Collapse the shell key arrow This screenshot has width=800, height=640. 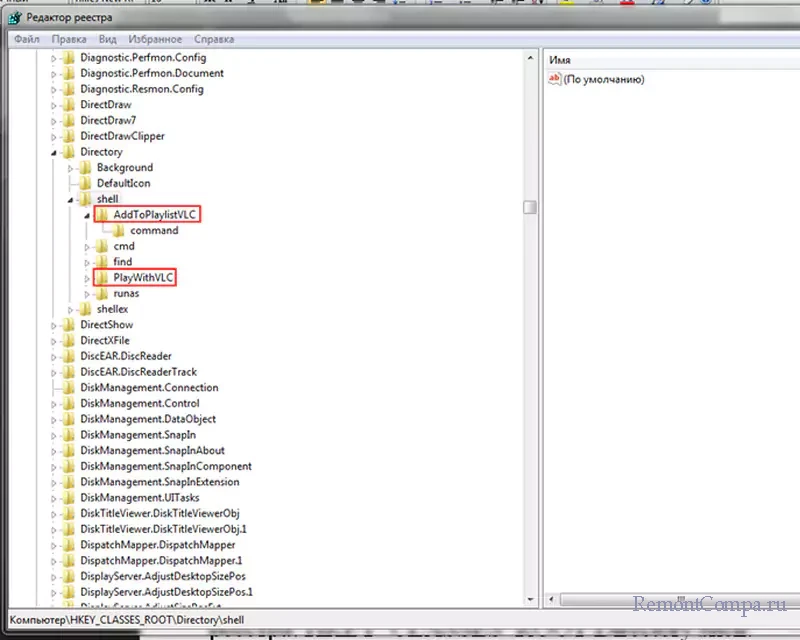pos(71,200)
